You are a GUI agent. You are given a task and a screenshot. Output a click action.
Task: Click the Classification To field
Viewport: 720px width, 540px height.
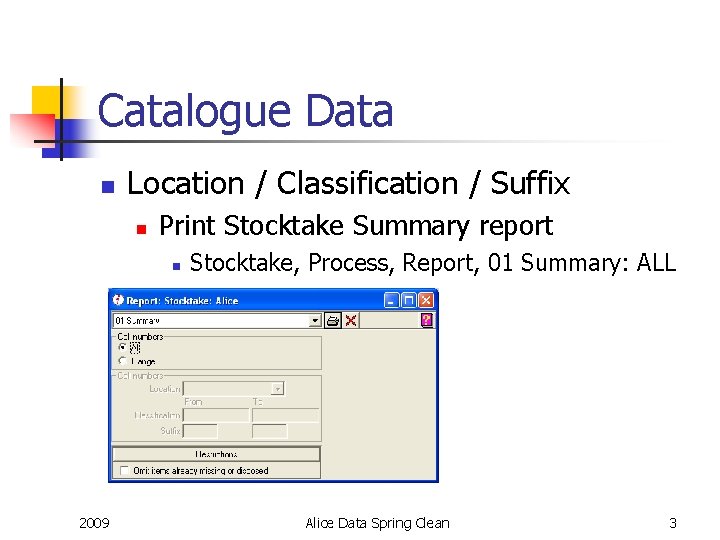(x=285, y=415)
